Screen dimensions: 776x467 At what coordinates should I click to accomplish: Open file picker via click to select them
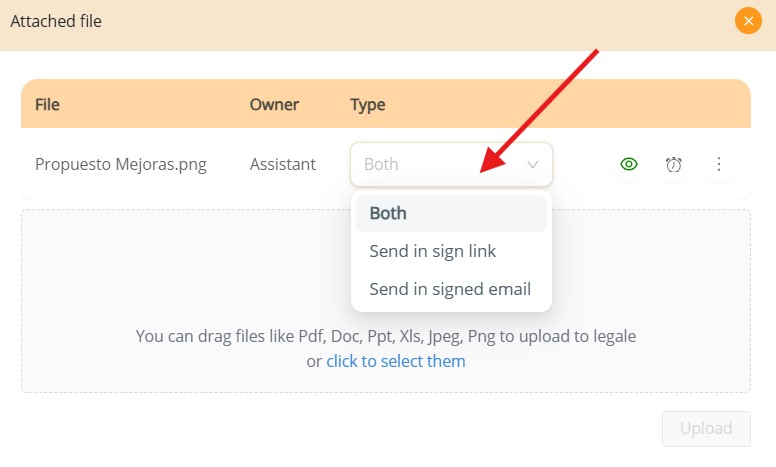[x=395, y=361]
